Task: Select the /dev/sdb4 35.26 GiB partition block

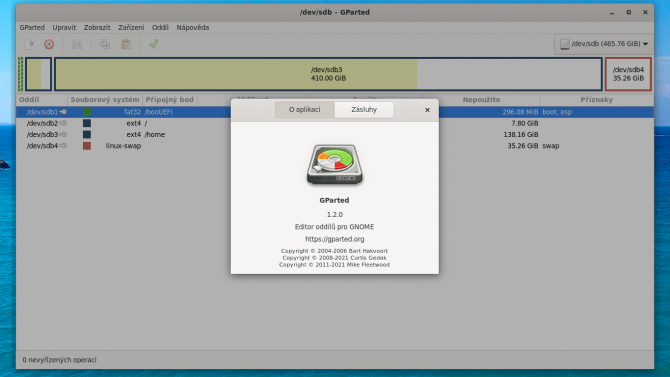Action: tap(628, 74)
